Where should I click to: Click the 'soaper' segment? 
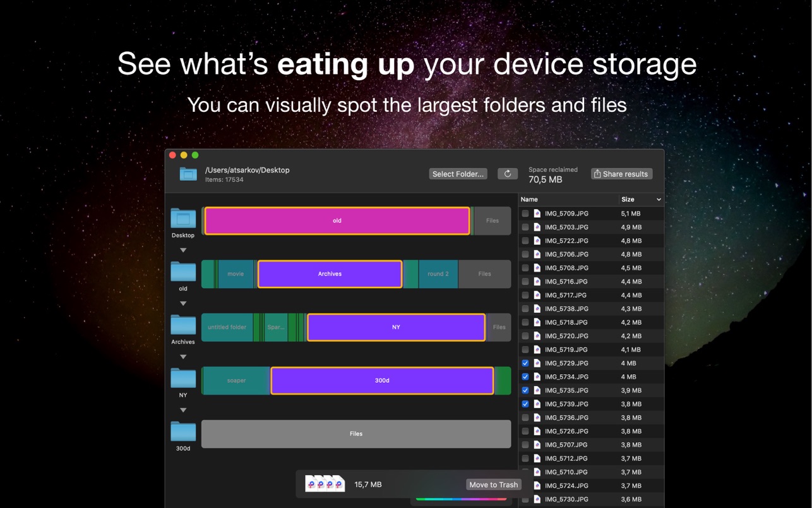(x=236, y=380)
